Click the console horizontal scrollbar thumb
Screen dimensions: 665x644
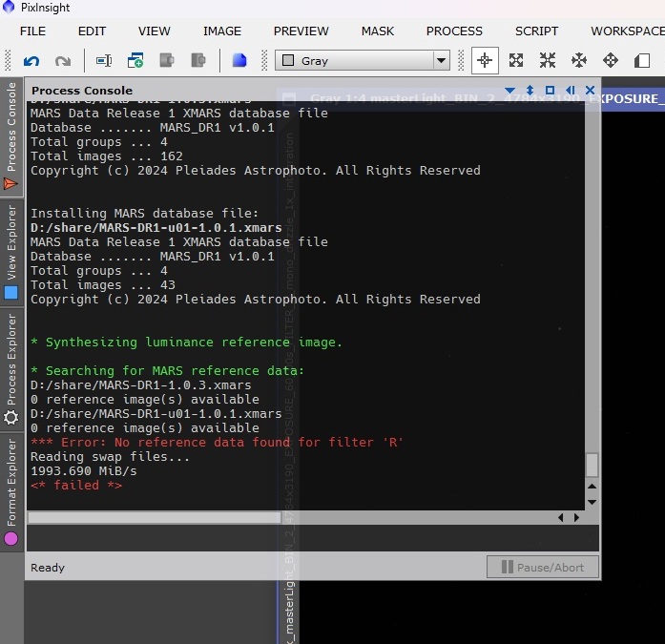(155, 517)
